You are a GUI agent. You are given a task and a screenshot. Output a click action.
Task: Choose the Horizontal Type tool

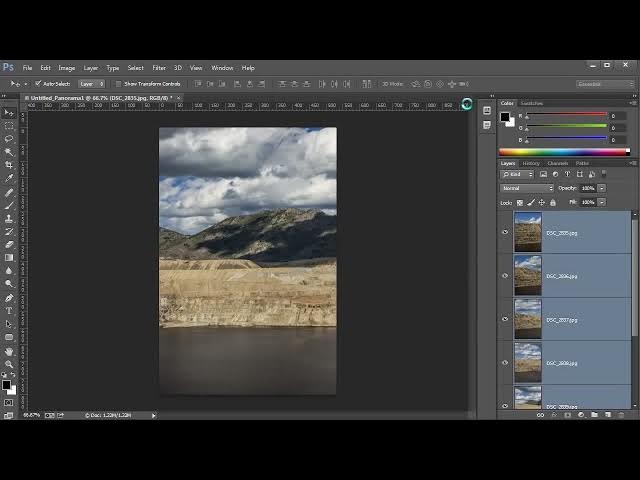tap(9, 311)
